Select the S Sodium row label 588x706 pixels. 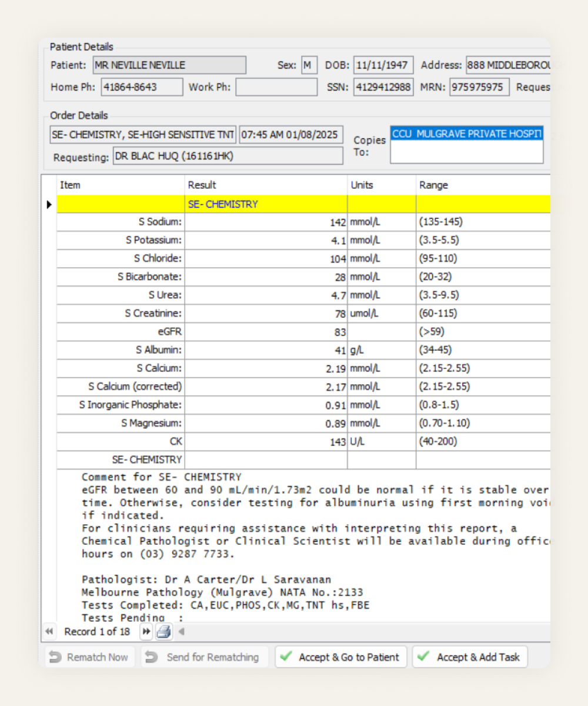pos(160,222)
